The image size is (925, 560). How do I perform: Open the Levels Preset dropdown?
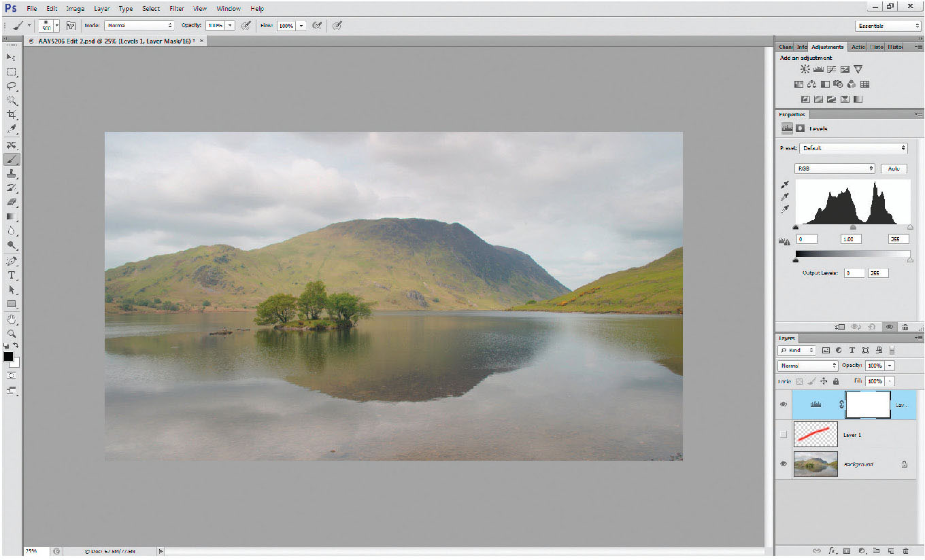click(854, 147)
